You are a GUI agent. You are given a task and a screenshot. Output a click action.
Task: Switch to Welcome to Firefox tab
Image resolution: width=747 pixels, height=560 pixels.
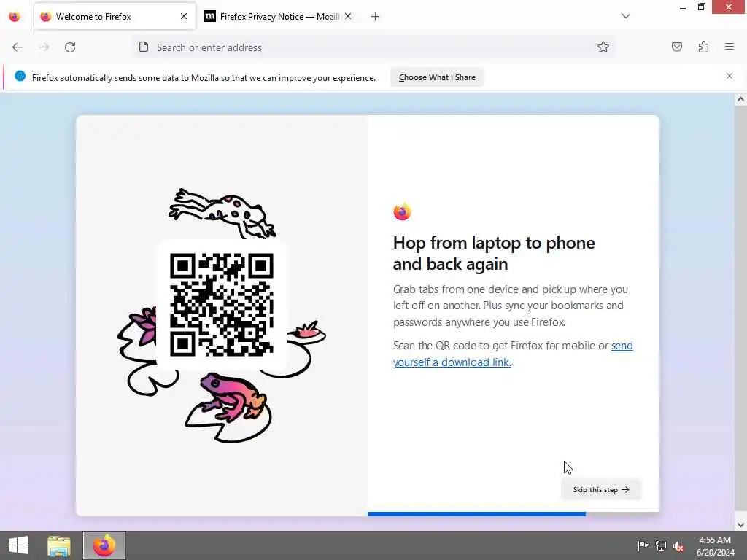pyautogui.click(x=115, y=16)
